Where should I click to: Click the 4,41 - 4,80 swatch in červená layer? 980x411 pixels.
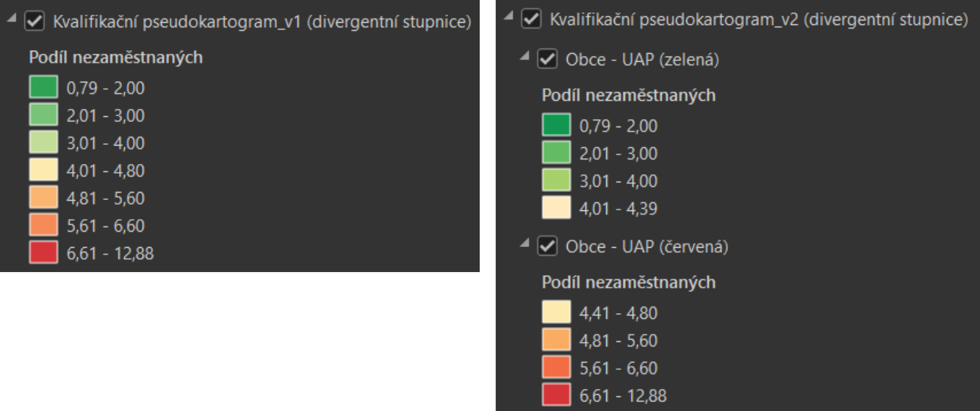click(556, 313)
